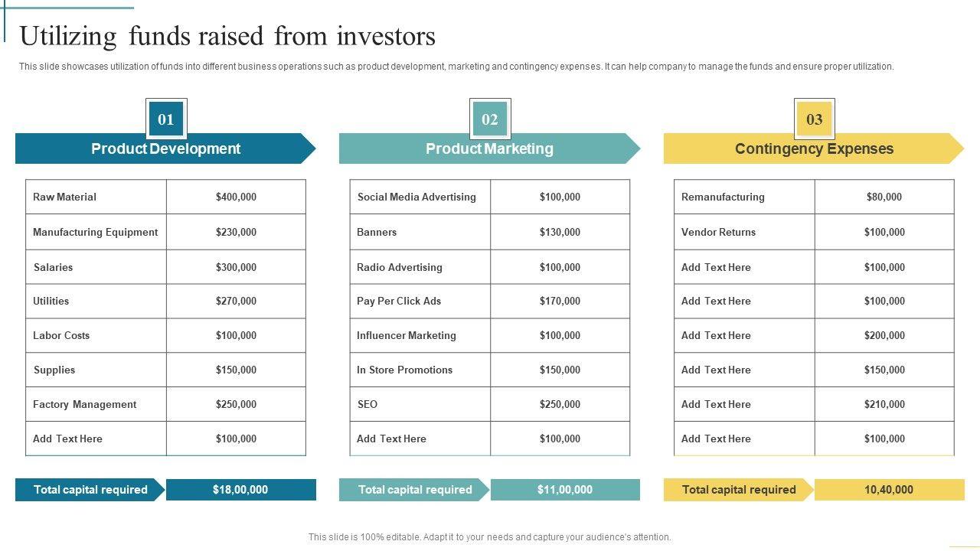This screenshot has height=551, width=980.
Task: Click the Vendor Returns cell
Action: pos(743,232)
